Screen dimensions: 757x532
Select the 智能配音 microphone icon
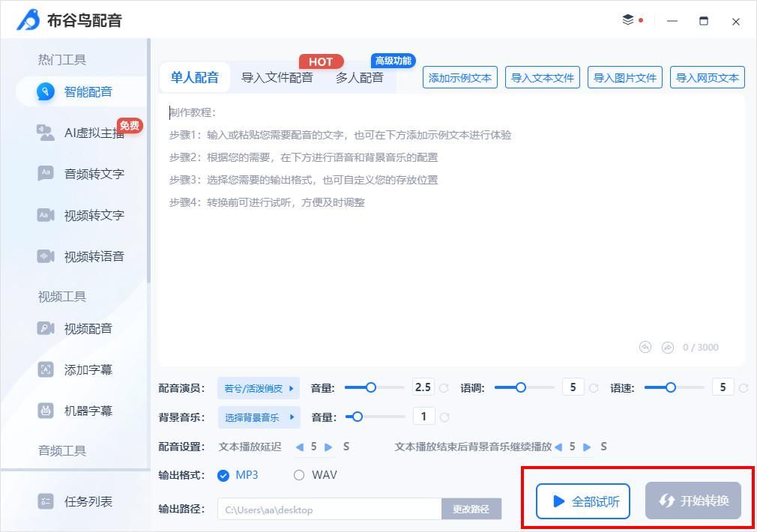click(x=46, y=91)
